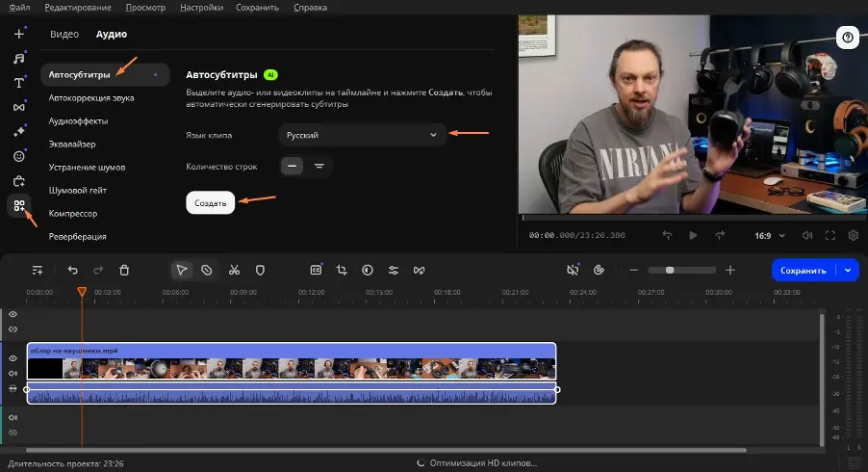Click the Создать button
This screenshot has width=868, height=472.
(x=211, y=202)
